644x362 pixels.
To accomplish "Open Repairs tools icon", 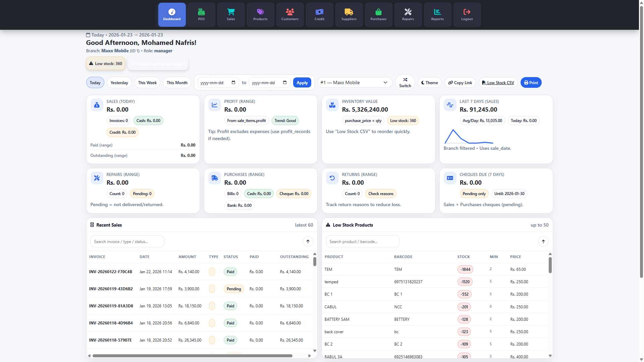I will click(408, 12).
